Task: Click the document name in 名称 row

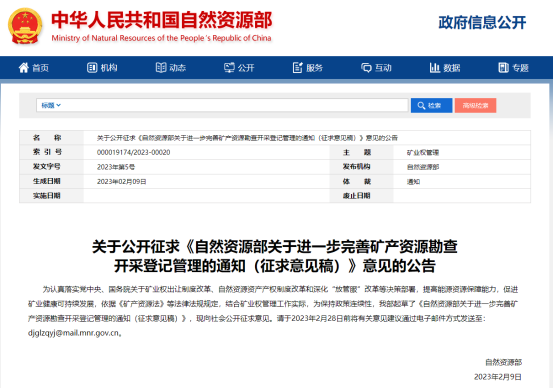Action: pyautogui.click(x=247, y=138)
